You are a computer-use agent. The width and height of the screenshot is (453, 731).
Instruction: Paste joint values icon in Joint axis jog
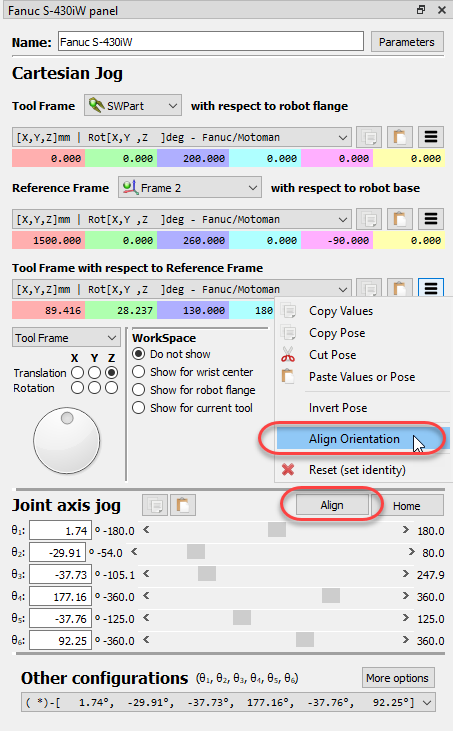click(183, 505)
